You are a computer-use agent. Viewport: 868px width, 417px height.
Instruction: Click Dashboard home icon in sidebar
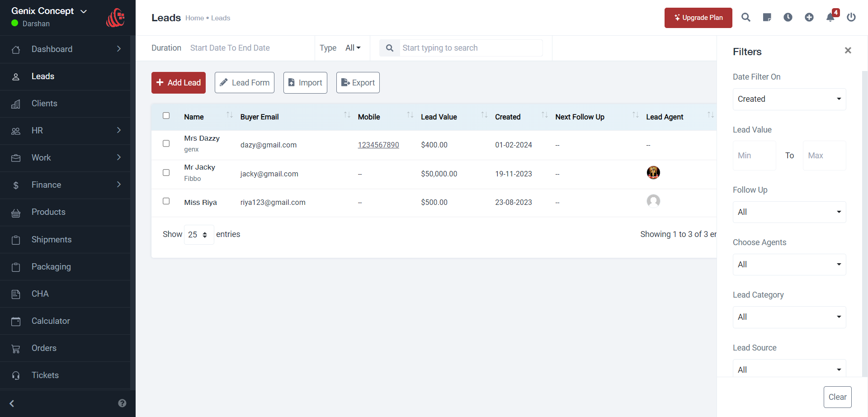(16, 49)
